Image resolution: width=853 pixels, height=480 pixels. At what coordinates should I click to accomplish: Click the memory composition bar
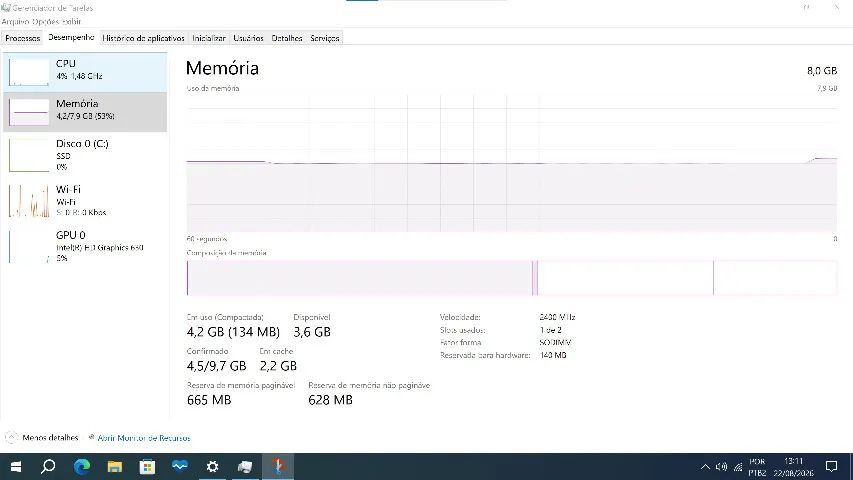511,278
